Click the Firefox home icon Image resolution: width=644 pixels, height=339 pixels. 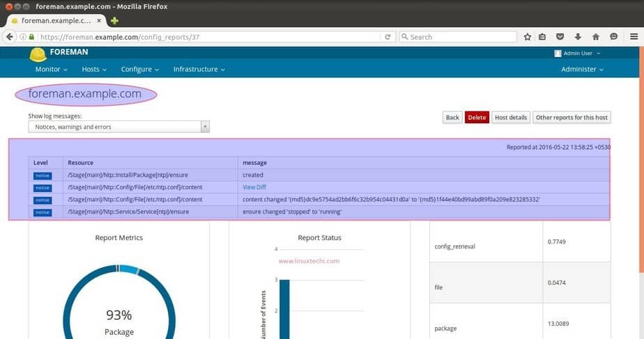595,37
